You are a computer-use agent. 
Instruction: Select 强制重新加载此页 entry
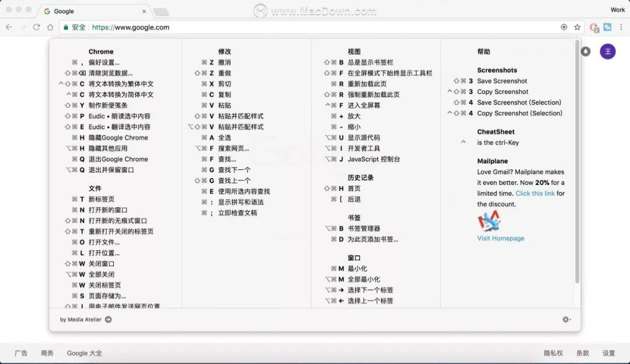[374, 94]
